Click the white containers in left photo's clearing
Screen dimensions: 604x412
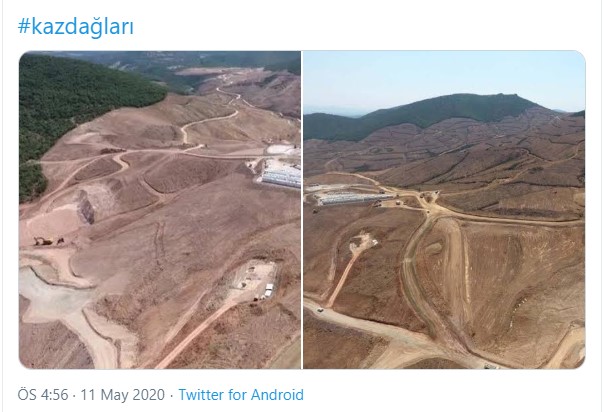tap(268, 291)
